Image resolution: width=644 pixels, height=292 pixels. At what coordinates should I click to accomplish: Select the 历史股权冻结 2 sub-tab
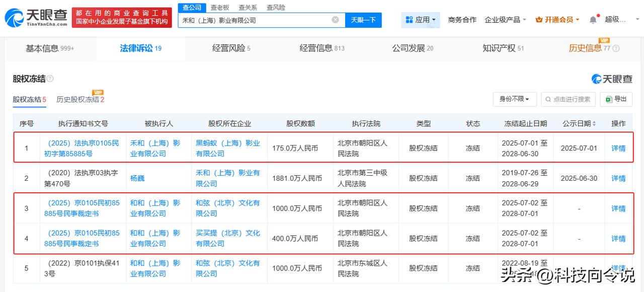click(x=80, y=100)
